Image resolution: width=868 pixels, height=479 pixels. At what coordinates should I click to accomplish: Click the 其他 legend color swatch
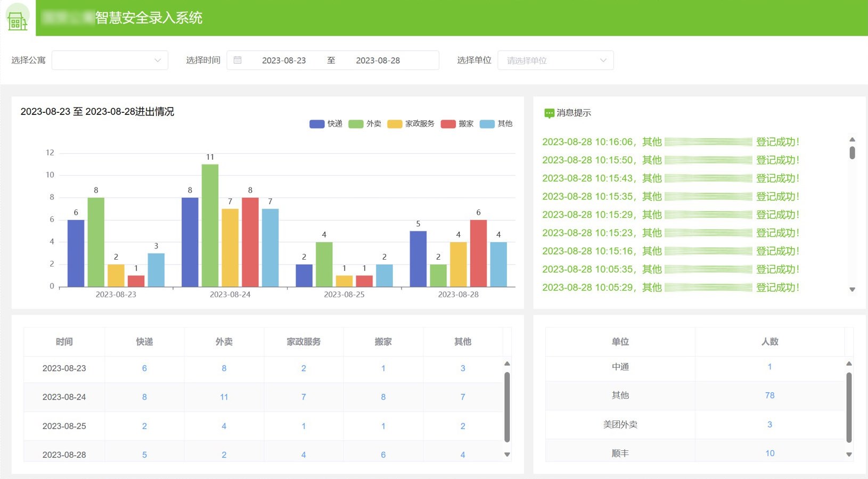tap(487, 124)
